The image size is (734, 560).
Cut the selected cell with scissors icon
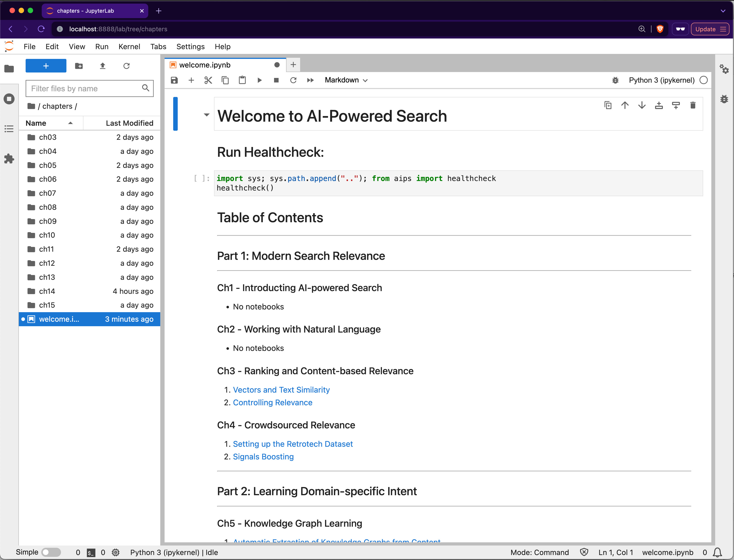[x=208, y=80]
